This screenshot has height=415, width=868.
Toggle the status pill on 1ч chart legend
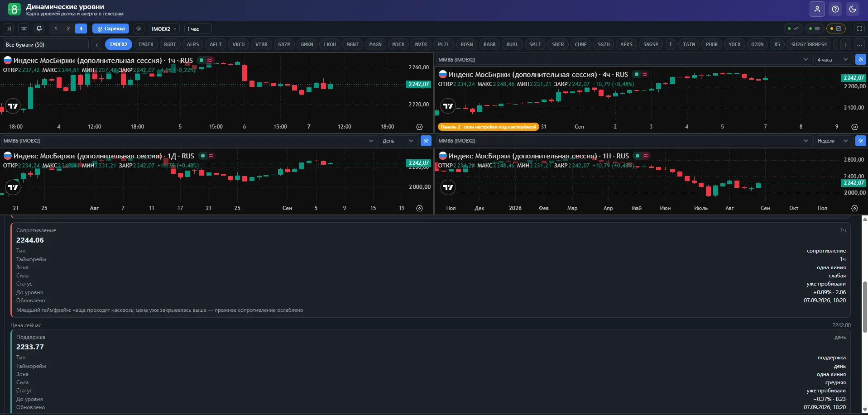coord(206,60)
